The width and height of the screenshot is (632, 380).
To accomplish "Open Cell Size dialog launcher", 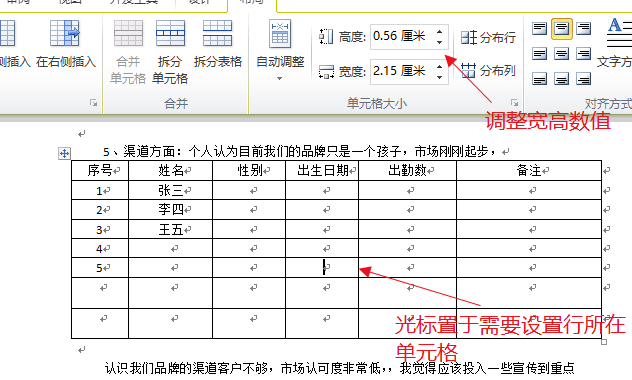I will [514, 103].
